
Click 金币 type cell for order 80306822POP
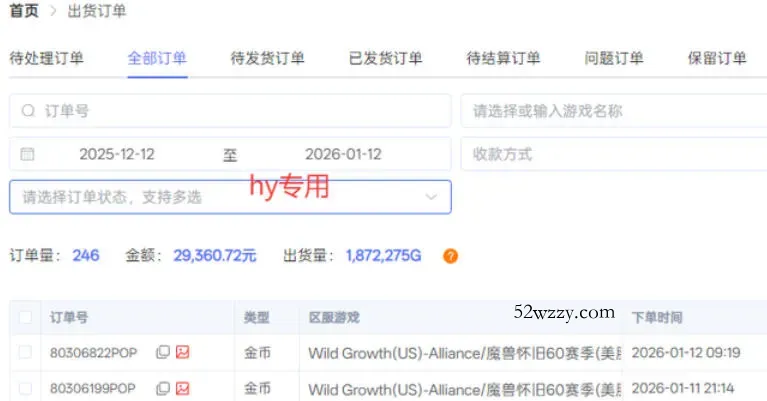257,353
